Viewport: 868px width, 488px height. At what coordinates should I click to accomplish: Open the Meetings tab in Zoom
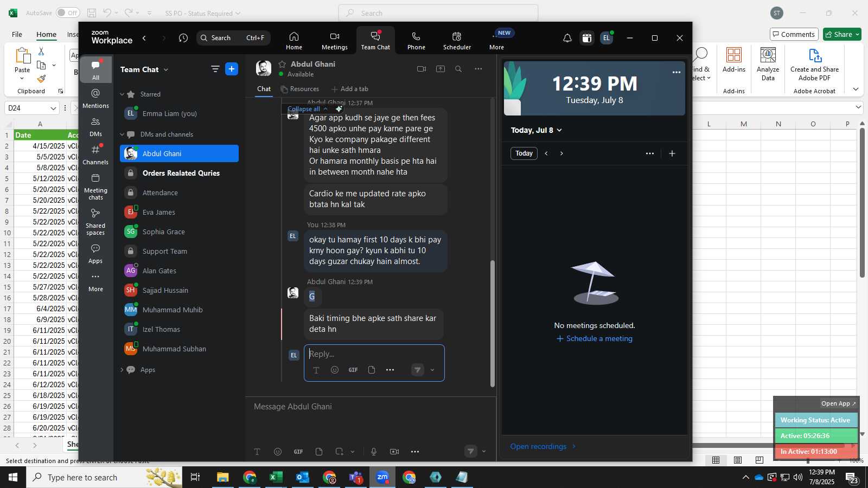334,41
